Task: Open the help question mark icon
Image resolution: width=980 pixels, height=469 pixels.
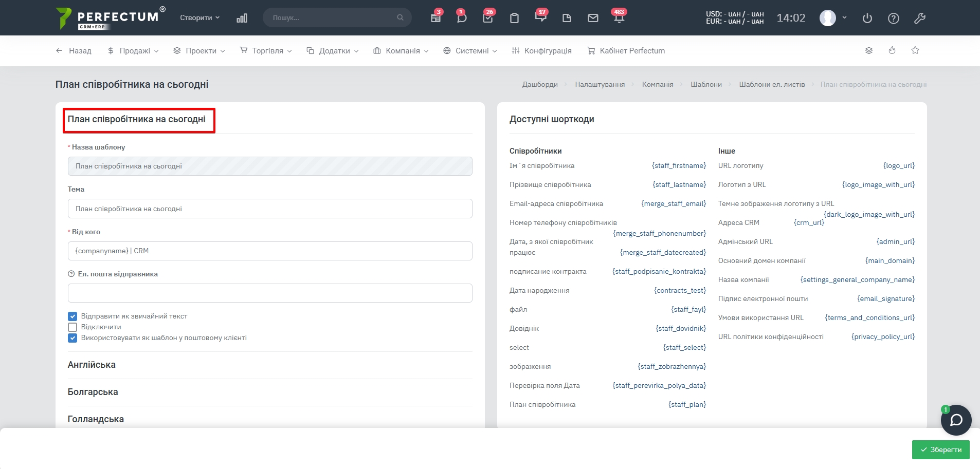Action: coord(894,18)
